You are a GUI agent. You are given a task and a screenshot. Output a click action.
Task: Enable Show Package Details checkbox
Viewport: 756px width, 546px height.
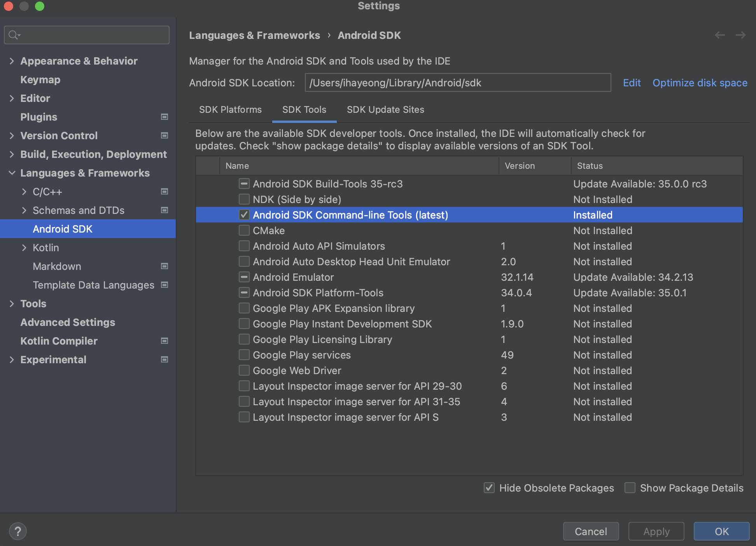point(630,488)
